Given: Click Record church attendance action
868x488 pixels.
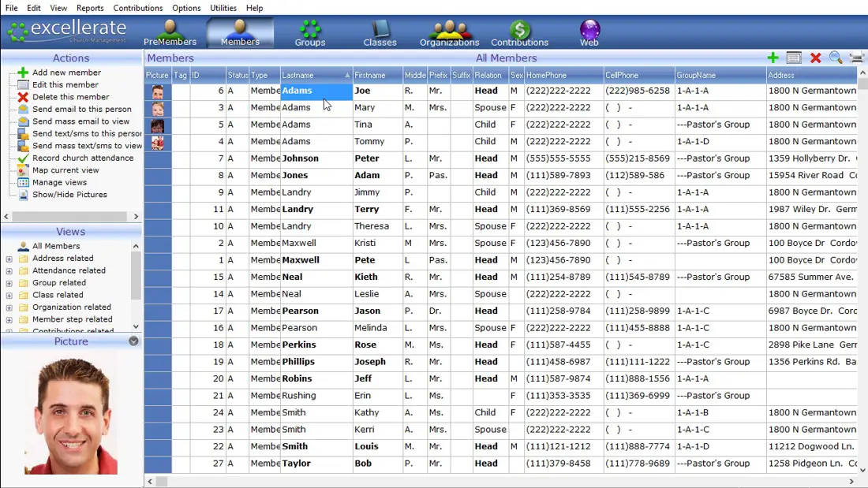Looking at the screenshot, I should pyautogui.click(x=82, y=158).
